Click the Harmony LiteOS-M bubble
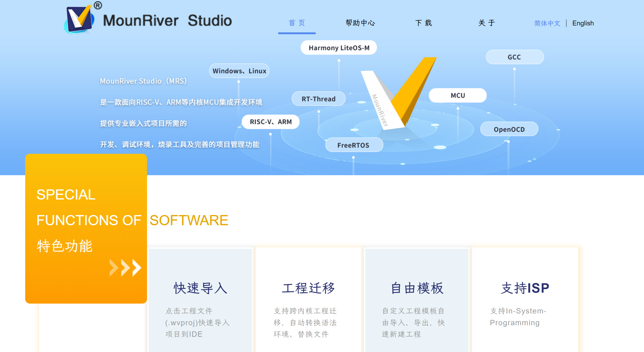The image size is (644, 352). 339,48
